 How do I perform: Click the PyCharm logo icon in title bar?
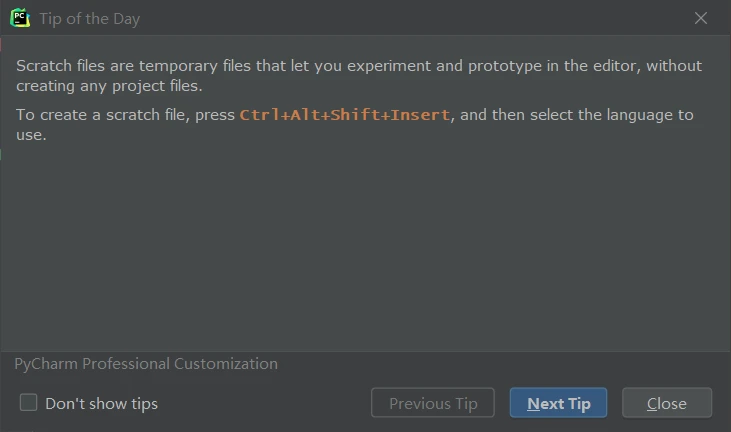(20, 18)
